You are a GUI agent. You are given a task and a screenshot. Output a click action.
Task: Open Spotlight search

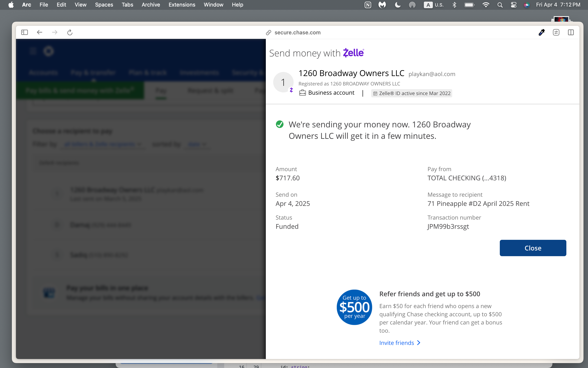[500, 5]
